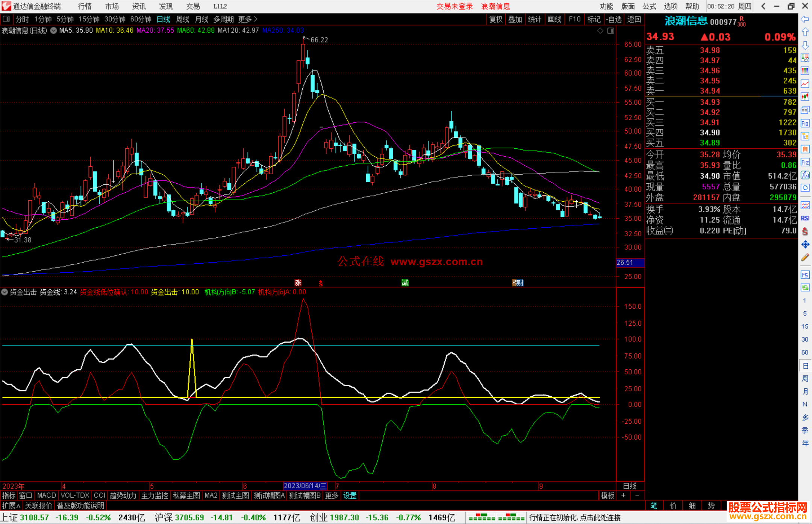Viewport: 812px width, 524px height.
Task: Open the F10 company info icon
Action: point(805,123)
